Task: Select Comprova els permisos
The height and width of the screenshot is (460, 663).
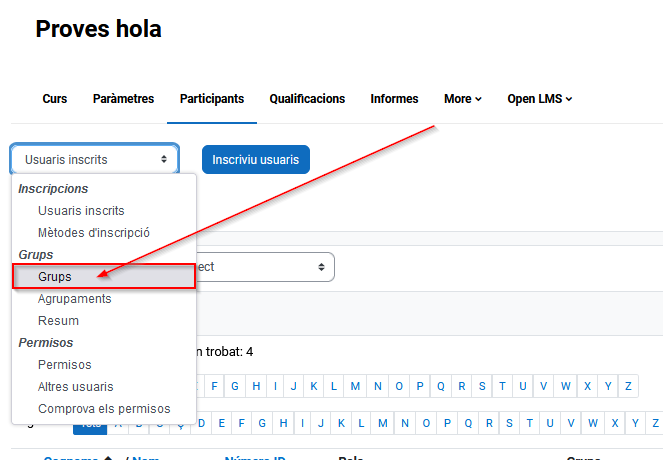Action: pyautogui.click(x=104, y=409)
